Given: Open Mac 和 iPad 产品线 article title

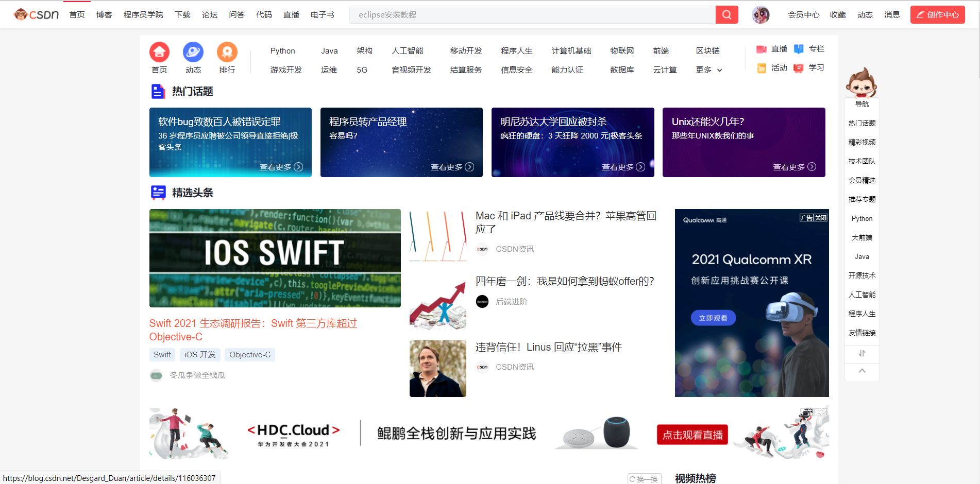Looking at the screenshot, I should (566, 222).
